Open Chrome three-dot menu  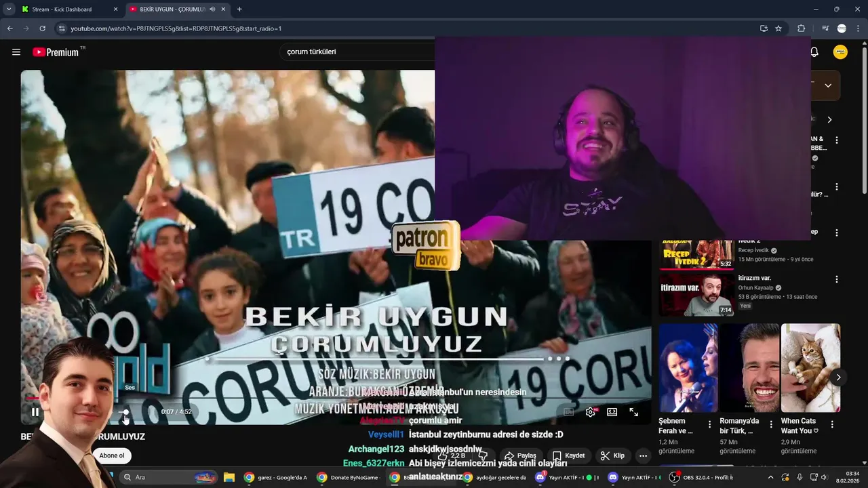[858, 28]
